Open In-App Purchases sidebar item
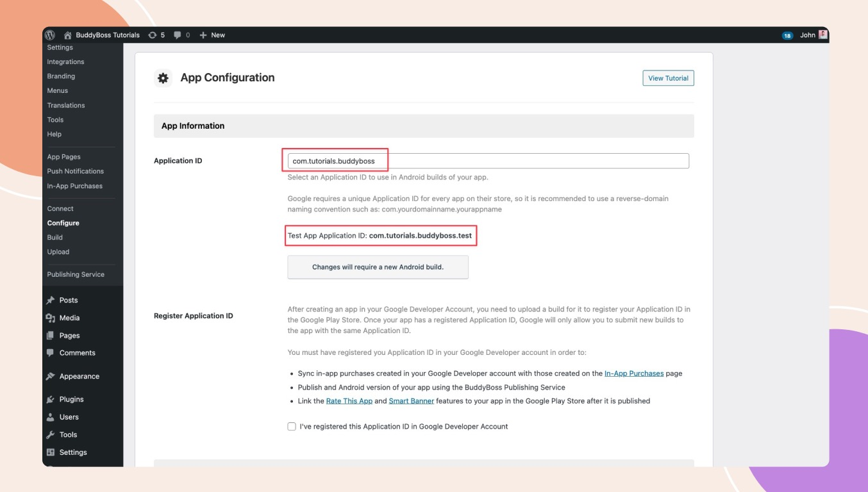Viewport: 868px width, 492px height. [x=74, y=186]
